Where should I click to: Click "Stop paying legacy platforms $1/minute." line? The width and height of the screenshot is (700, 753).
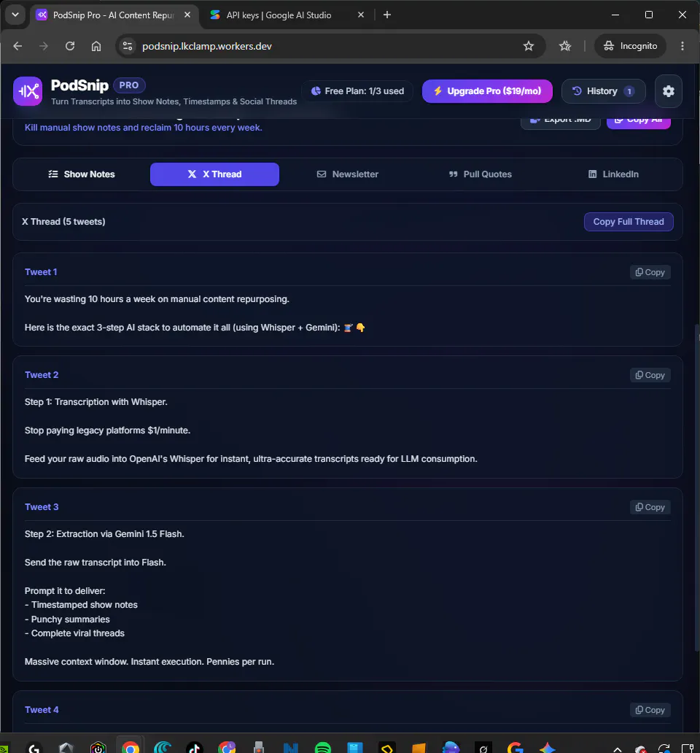tap(107, 430)
